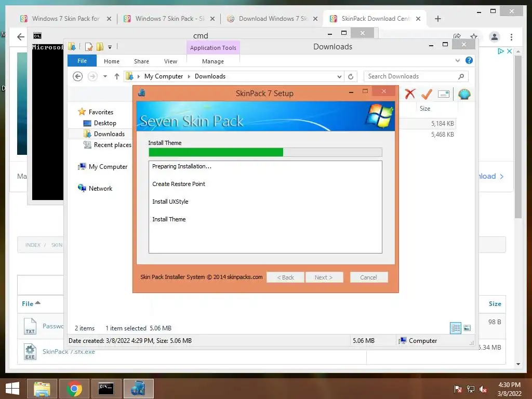This screenshot has height=399, width=532.
Task: Click the muted volume icon in system tray
Action: pos(483,389)
